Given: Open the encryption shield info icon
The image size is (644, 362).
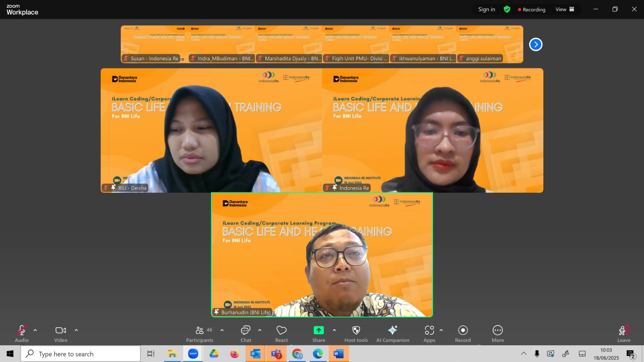Looking at the screenshot, I should pos(507,9).
